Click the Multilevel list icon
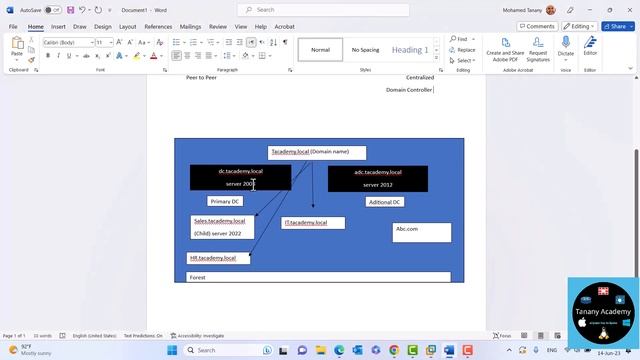Image resolution: width=640 pixels, height=360 pixels. pos(211,42)
